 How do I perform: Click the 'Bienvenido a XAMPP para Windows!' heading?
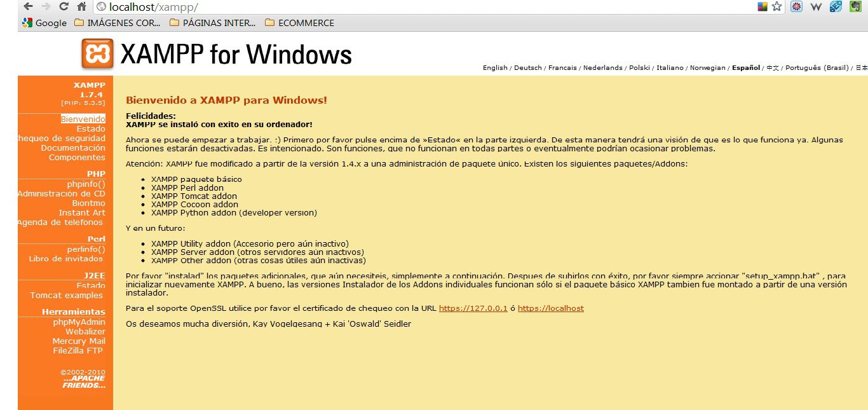(x=226, y=100)
